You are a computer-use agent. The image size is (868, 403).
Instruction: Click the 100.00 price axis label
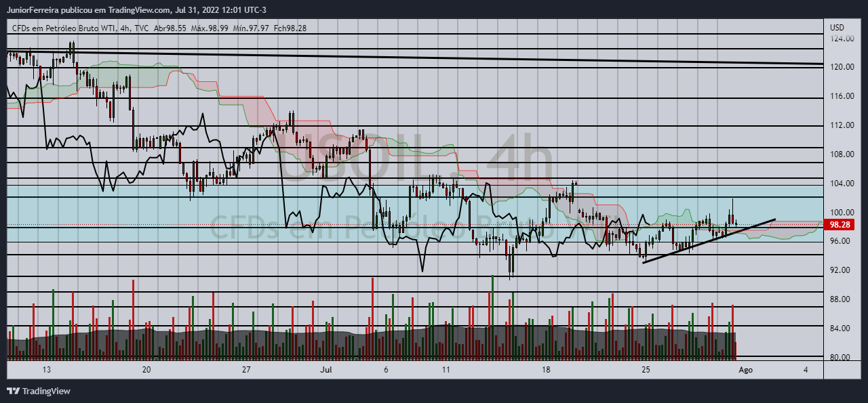click(842, 212)
